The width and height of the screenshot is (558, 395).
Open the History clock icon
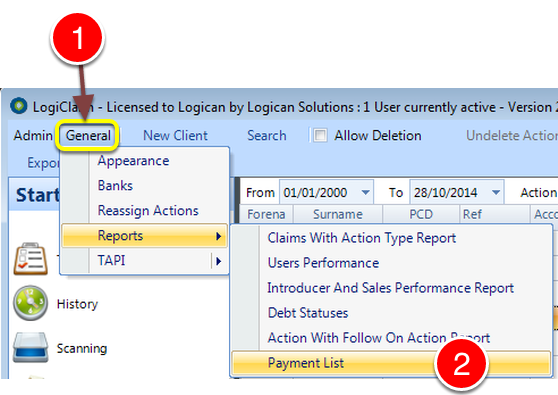click(30, 303)
